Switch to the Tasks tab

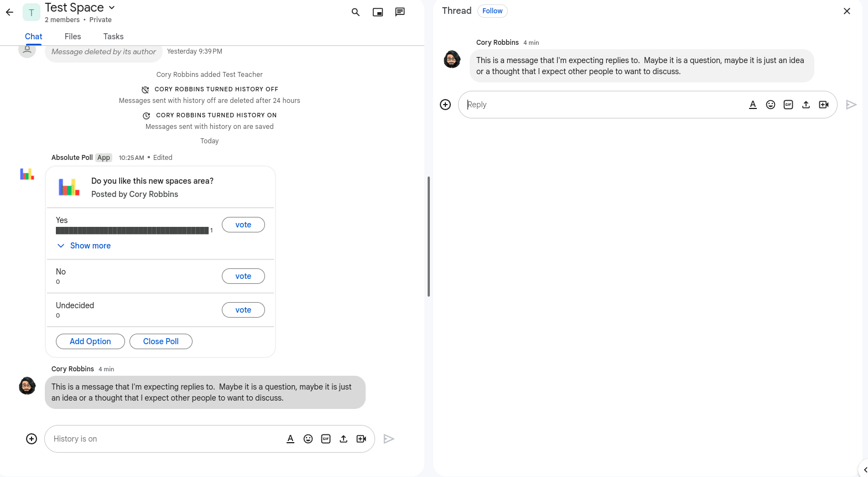tap(113, 37)
